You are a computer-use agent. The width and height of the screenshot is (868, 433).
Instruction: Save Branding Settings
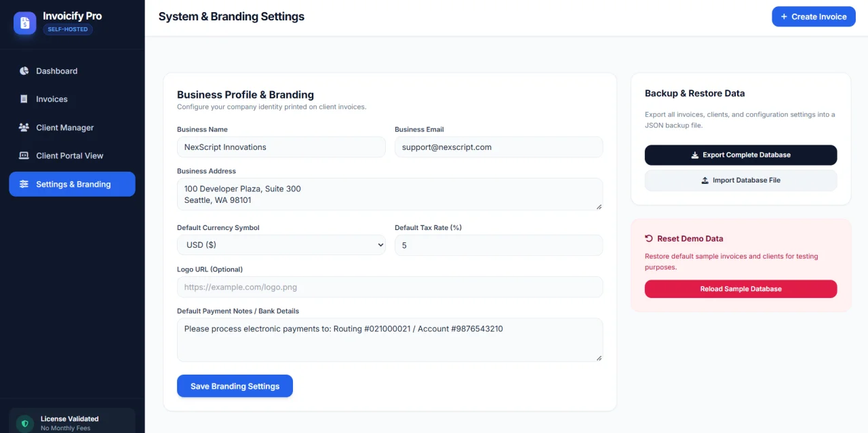pos(235,386)
